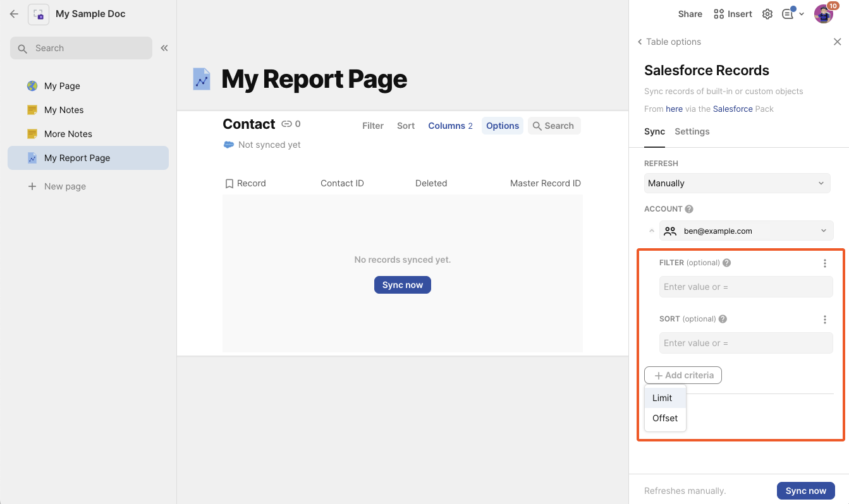Click Sync now at the panel bottom
This screenshot has height=504, width=849.
pyautogui.click(x=806, y=491)
